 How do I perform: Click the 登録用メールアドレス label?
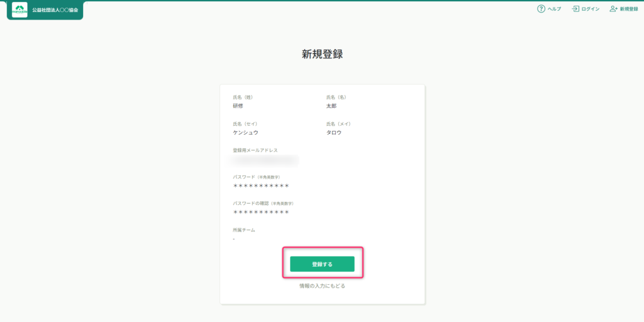(255, 150)
